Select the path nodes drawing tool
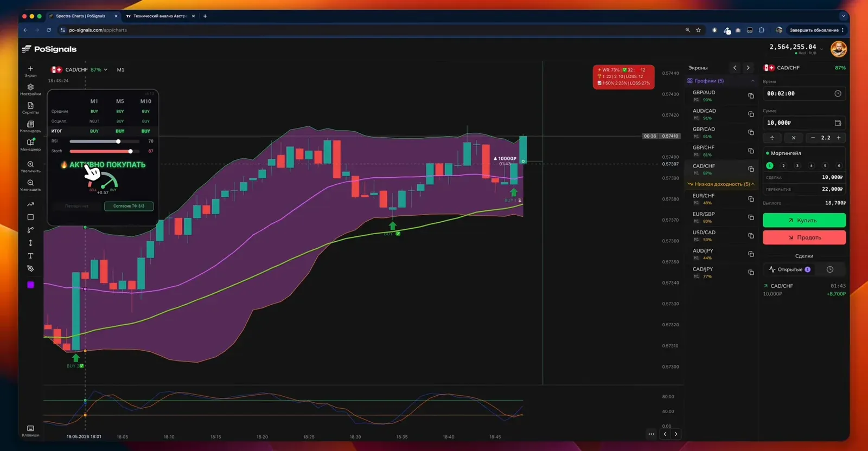This screenshot has width=868, height=451. pyautogui.click(x=30, y=230)
